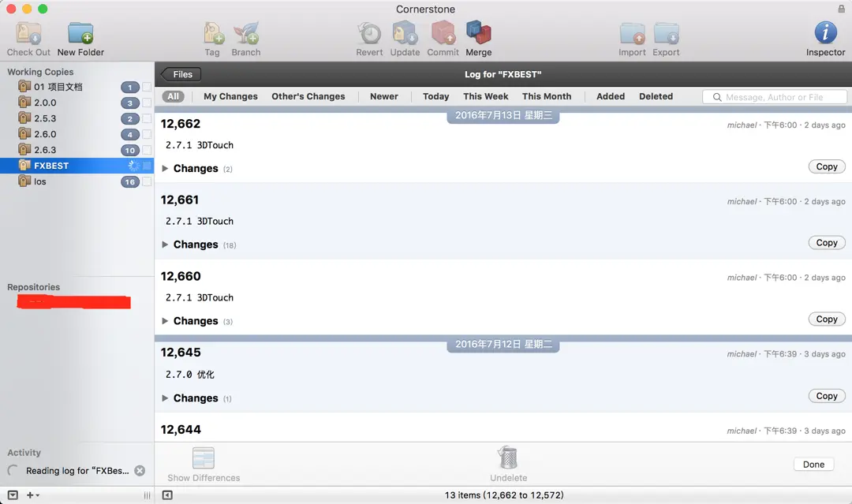Select the Ios working copy

pos(76,181)
